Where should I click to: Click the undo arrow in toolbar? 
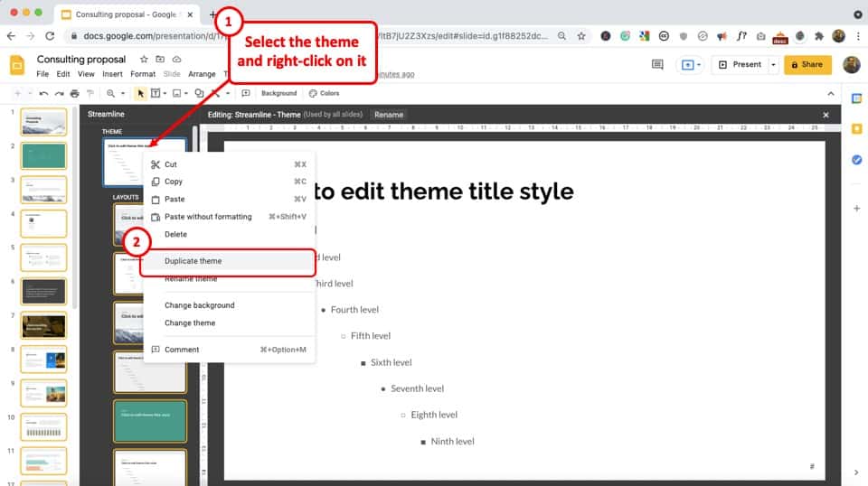(43, 93)
